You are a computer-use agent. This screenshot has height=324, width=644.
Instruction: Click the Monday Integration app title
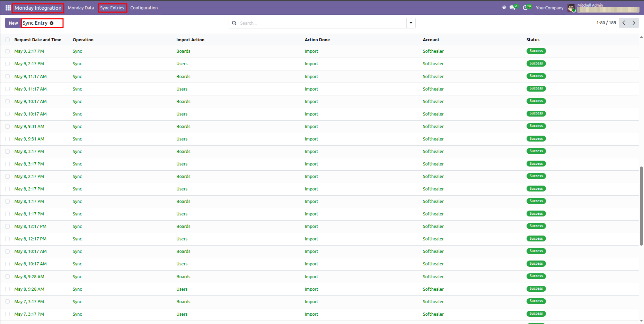[38, 8]
